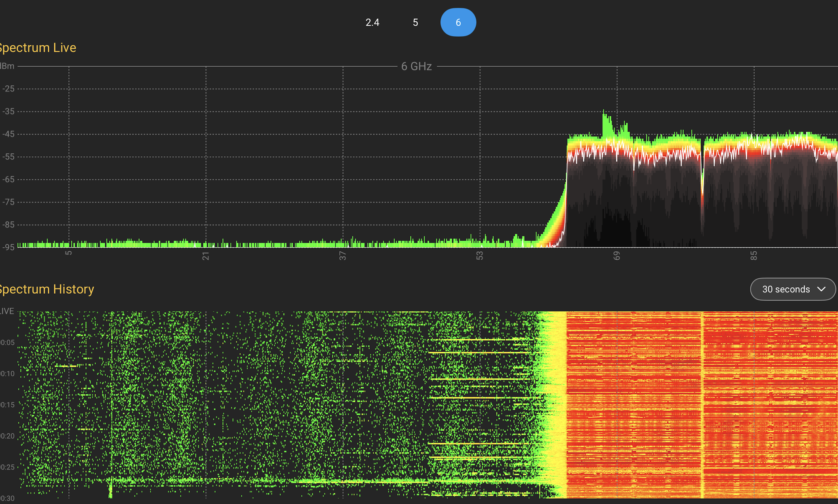Click channel 69 label on frequency axis
Image resolution: width=838 pixels, height=504 pixels.
[617, 256]
